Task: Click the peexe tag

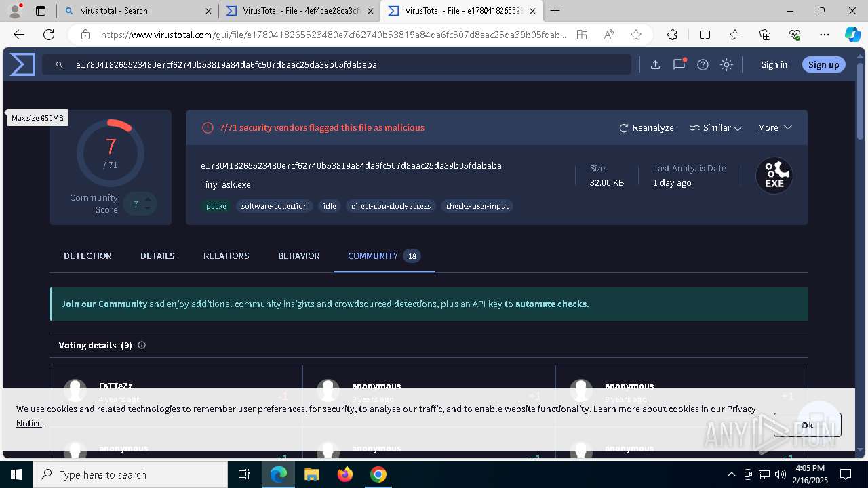Action: [x=216, y=206]
